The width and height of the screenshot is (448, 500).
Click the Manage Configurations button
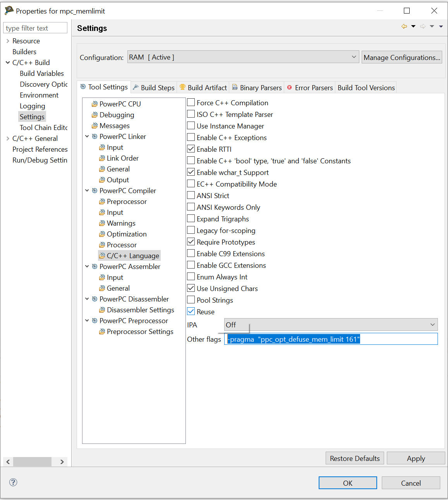click(x=402, y=57)
